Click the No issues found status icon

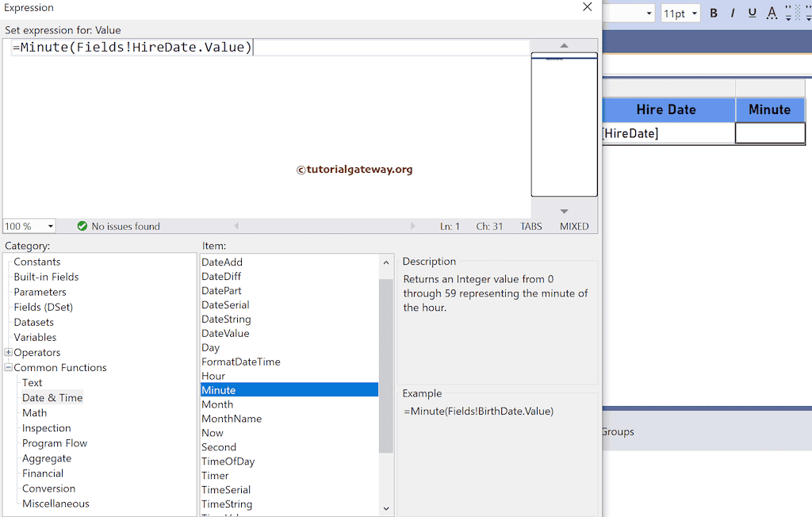pyautogui.click(x=82, y=226)
